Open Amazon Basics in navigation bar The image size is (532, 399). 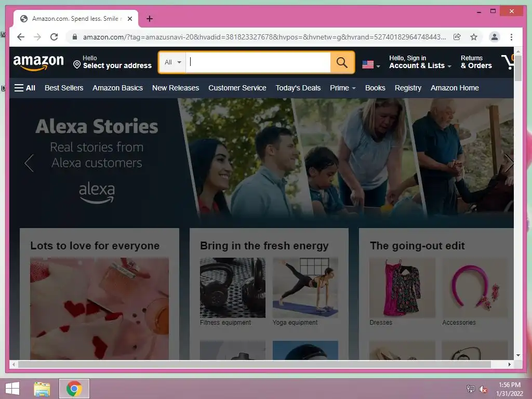click(x=117, y=88)
